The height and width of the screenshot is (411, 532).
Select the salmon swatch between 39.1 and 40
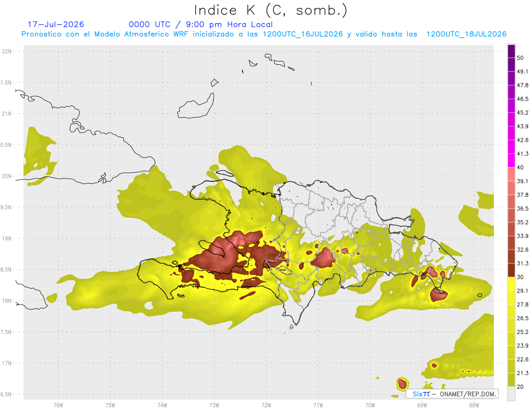point(511,174)
